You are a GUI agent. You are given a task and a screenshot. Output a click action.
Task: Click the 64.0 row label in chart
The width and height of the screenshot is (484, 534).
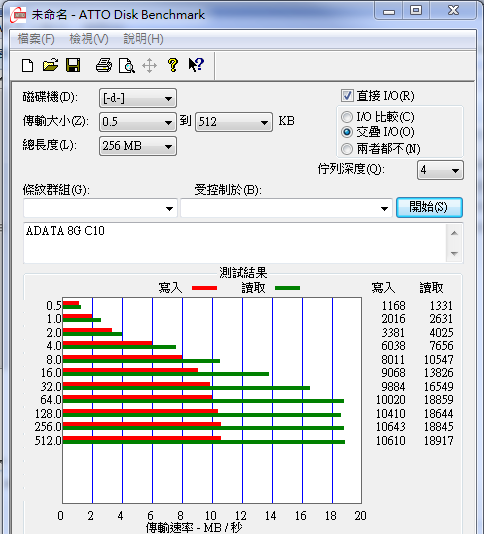click(51, 399)
